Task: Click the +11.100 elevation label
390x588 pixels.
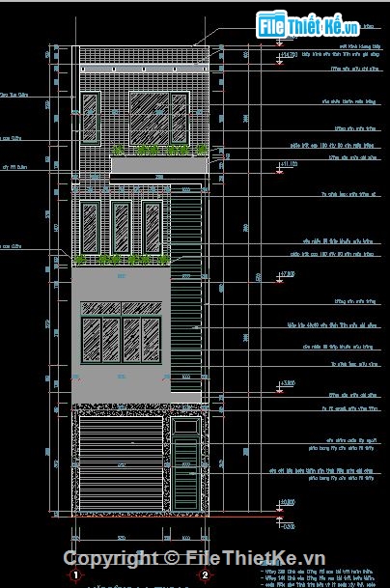Action: [x=289, y=164]
